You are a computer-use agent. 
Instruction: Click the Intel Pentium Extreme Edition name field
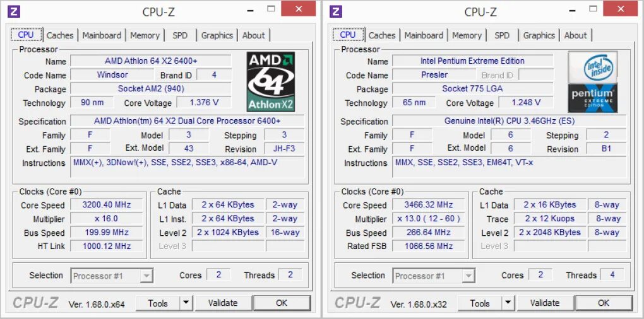pos(473,61)
